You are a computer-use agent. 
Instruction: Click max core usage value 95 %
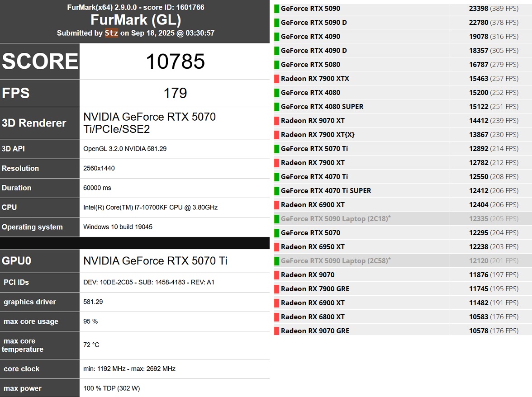pyautogui.click(x=90, y=321)
